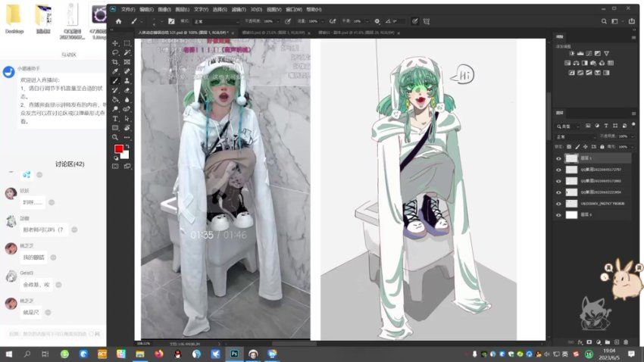
Task: Swap foreground and background colors
Action: click(127, 146)
